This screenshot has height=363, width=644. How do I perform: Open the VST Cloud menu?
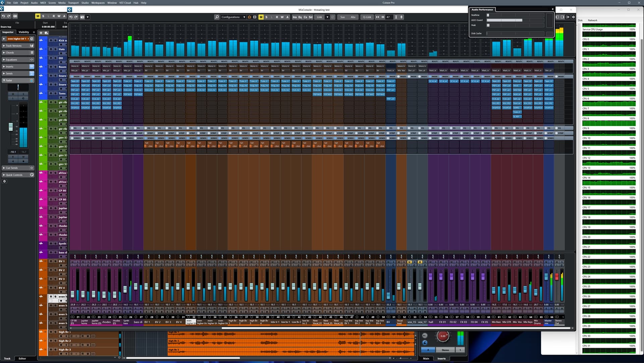[x=125, y=3]
